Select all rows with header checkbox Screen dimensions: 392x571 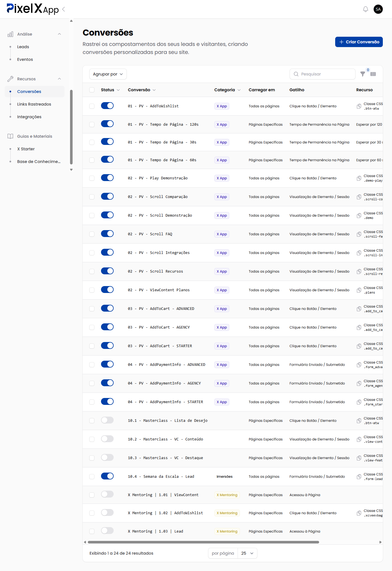92,90
